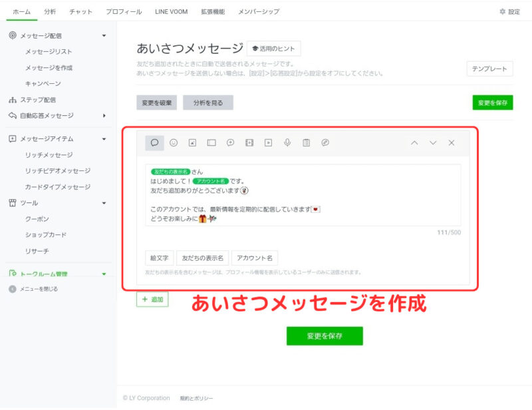The width and height of the screenshot is (532, 410).
Task: Open the 拡張機能 tab
Action: point(213,11)
